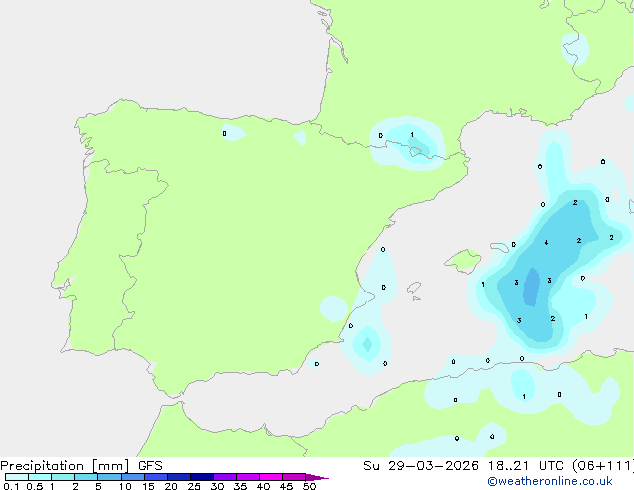The image size is (634, 490).
Task: Click the lightest 0.1–0.5 mm legend swatch
Action: coord(17,477)
